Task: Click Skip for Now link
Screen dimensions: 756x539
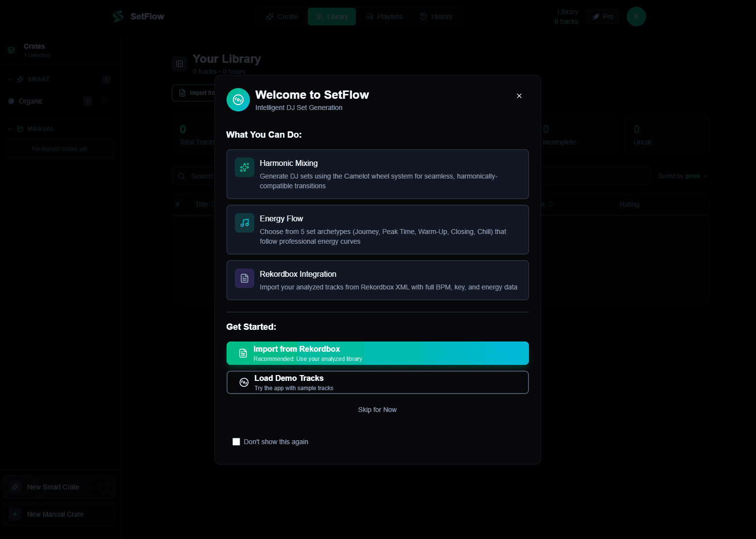Action: (377, 409)
